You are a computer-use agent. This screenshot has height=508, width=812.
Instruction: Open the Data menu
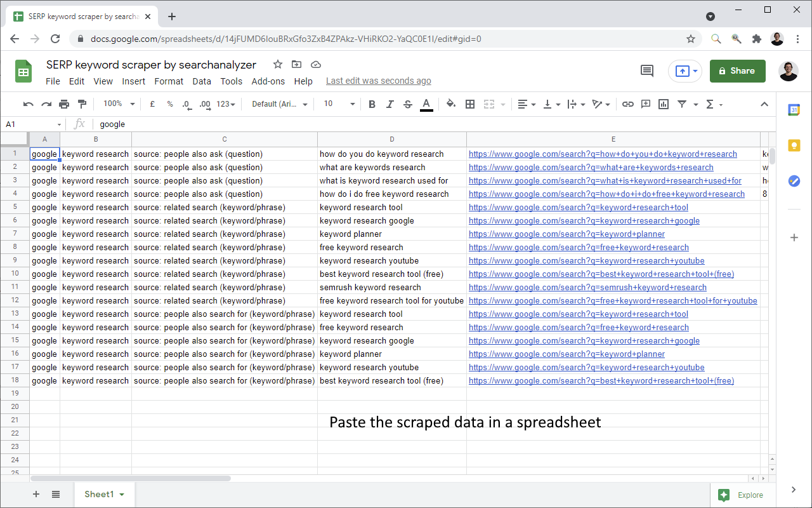tap(202, 81)
